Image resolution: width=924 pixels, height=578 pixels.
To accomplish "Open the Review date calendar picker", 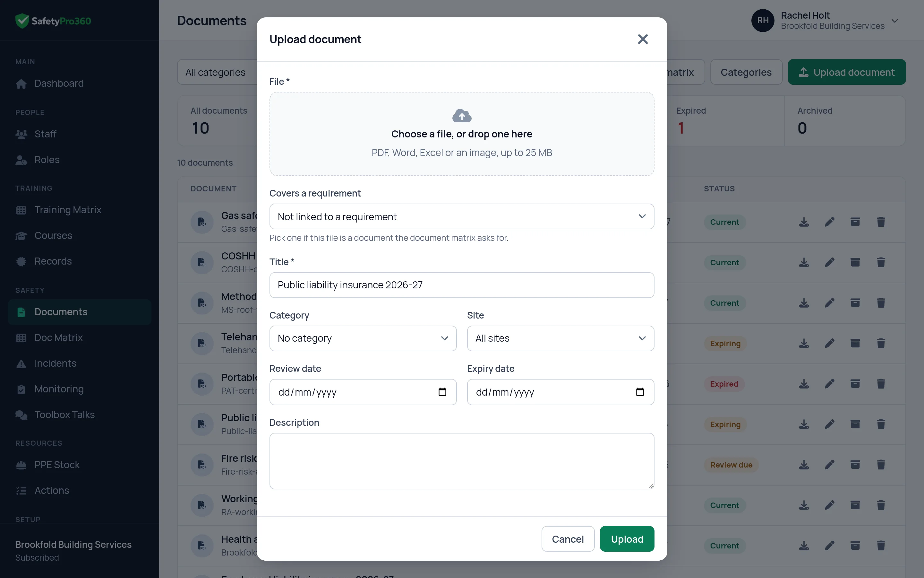I will (442, 392).
